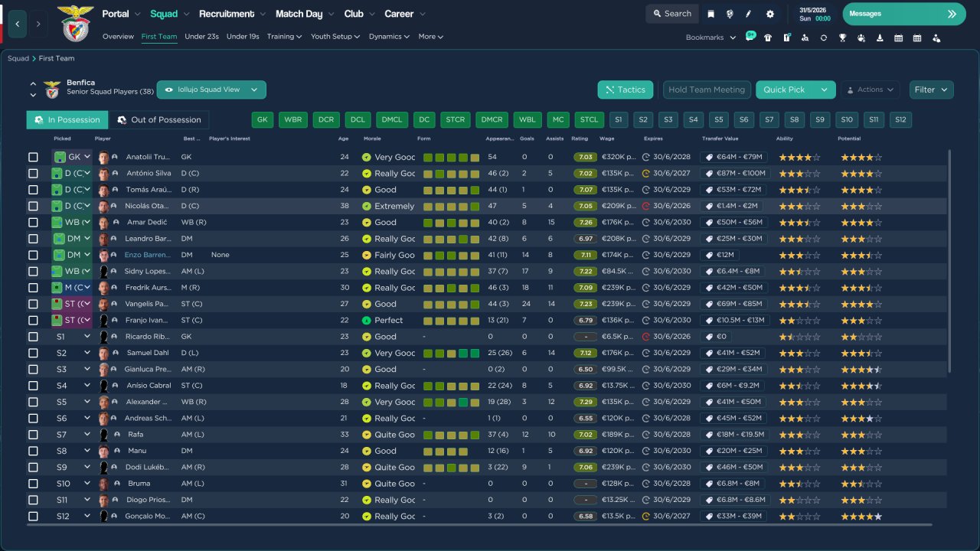Open the Bookmarks dropdown
Viewport: 980px width, 551px height.
coord(710,37)
